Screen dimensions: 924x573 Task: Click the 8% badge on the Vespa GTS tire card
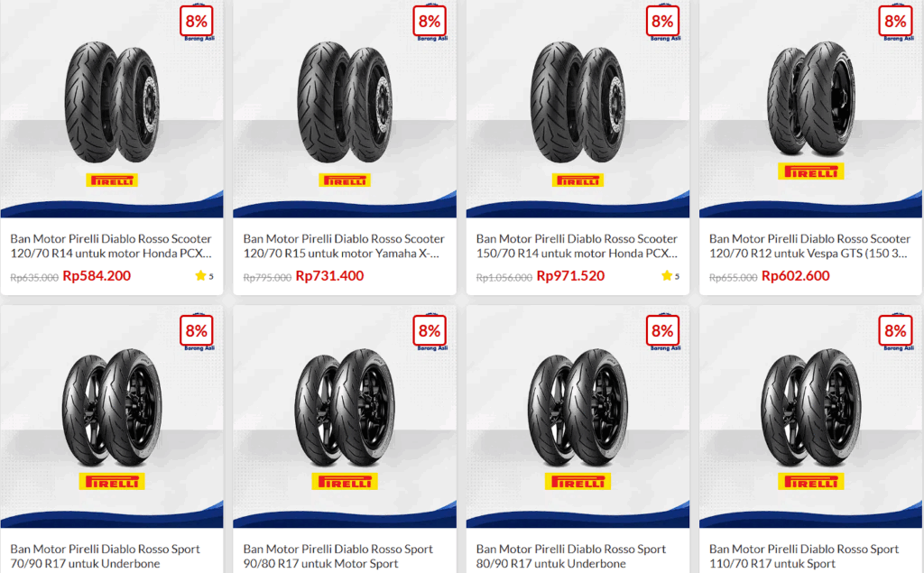point(895,22)
